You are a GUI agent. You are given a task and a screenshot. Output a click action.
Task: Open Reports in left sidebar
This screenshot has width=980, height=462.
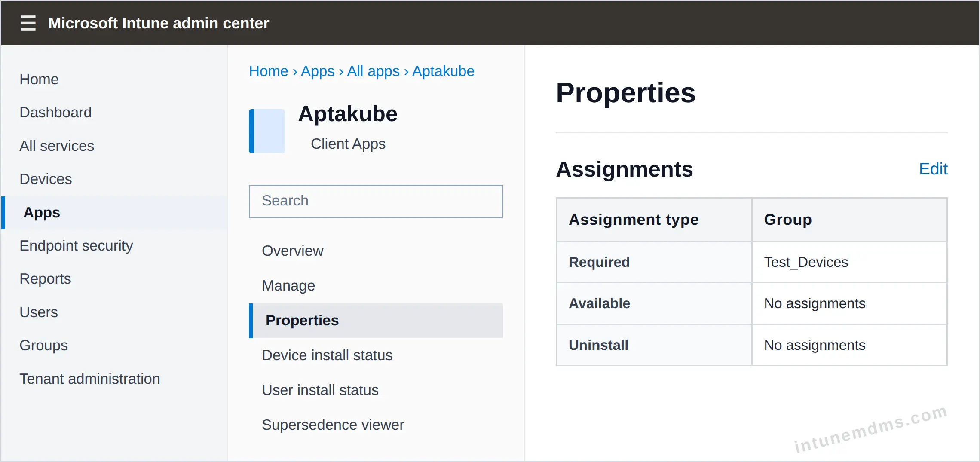tap(45, 278)
